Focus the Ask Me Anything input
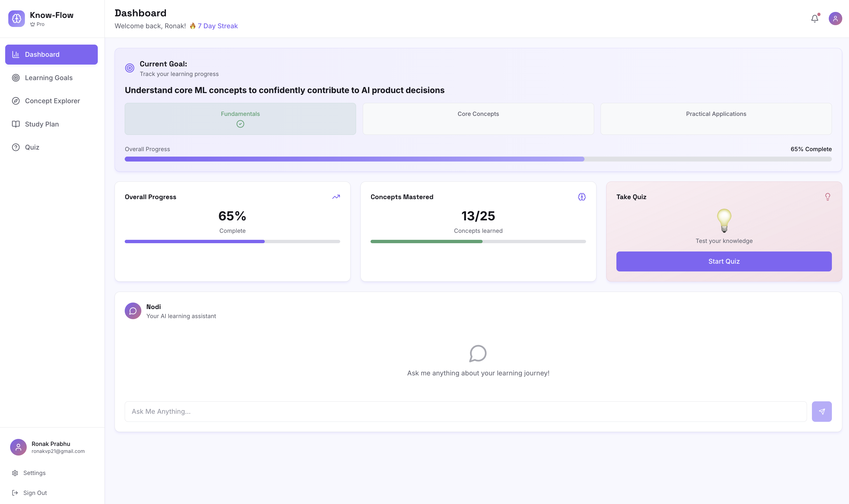This screenshot has width=849, height=504. (x=465, y=411)
